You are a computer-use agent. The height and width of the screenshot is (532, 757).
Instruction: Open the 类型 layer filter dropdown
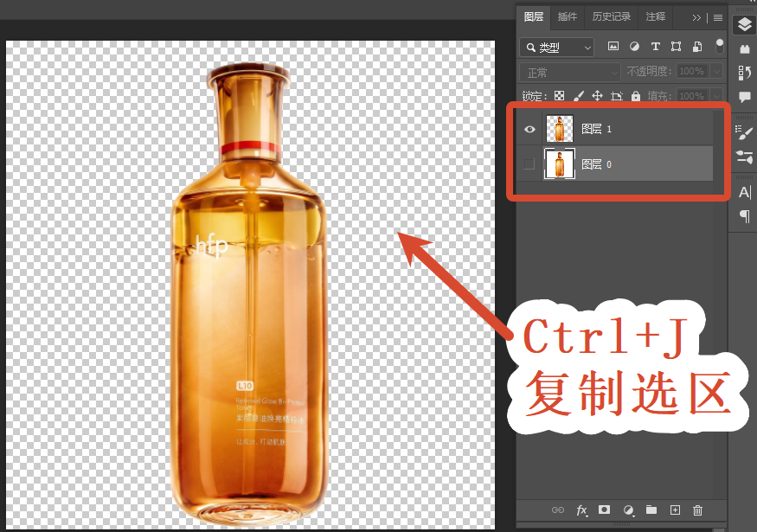point(556,48)
